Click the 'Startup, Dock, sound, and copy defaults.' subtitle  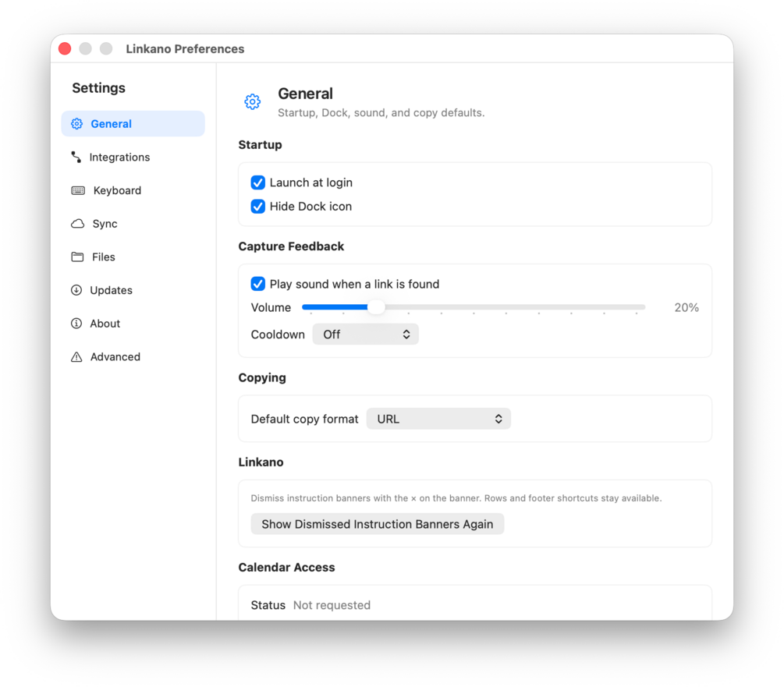381,113
